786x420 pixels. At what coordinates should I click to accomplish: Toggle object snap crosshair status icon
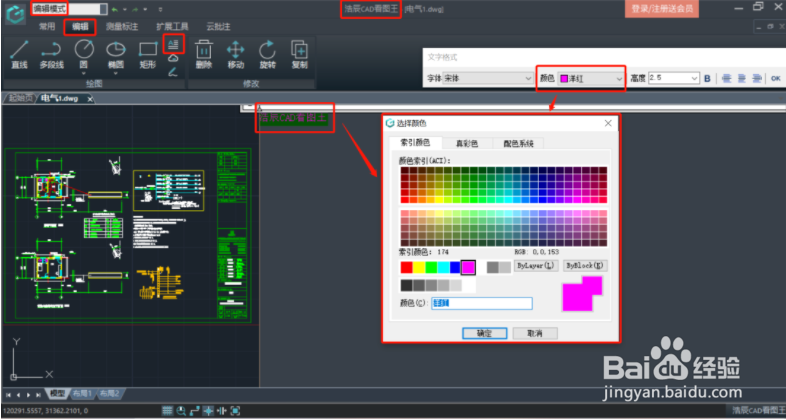coord(209,410)
